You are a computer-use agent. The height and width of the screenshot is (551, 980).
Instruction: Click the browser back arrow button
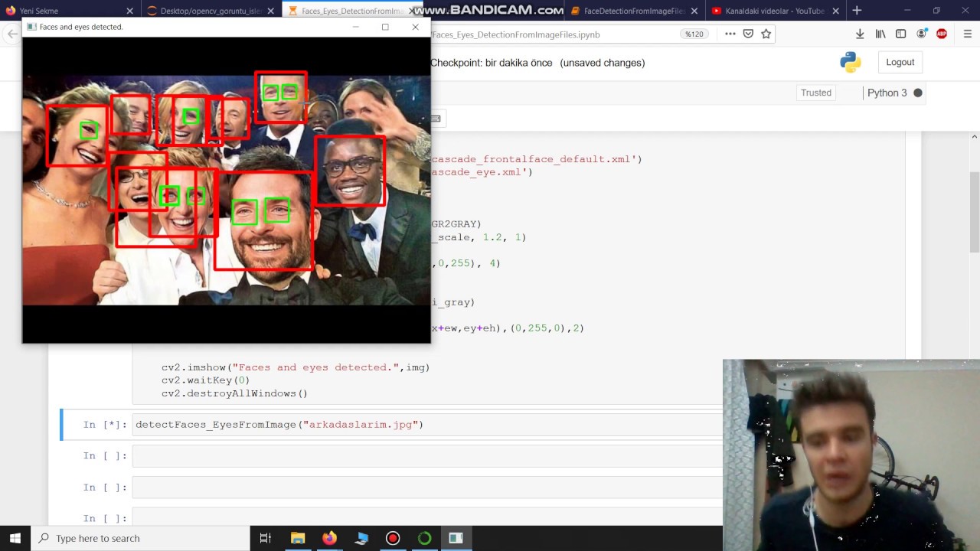[11, 34]
